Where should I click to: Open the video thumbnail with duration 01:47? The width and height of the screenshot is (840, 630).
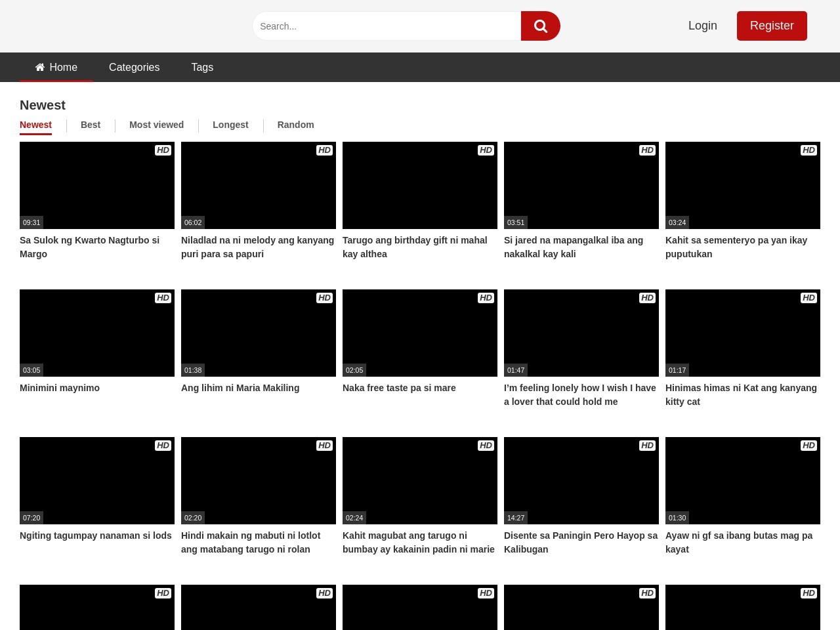(581, 333)
